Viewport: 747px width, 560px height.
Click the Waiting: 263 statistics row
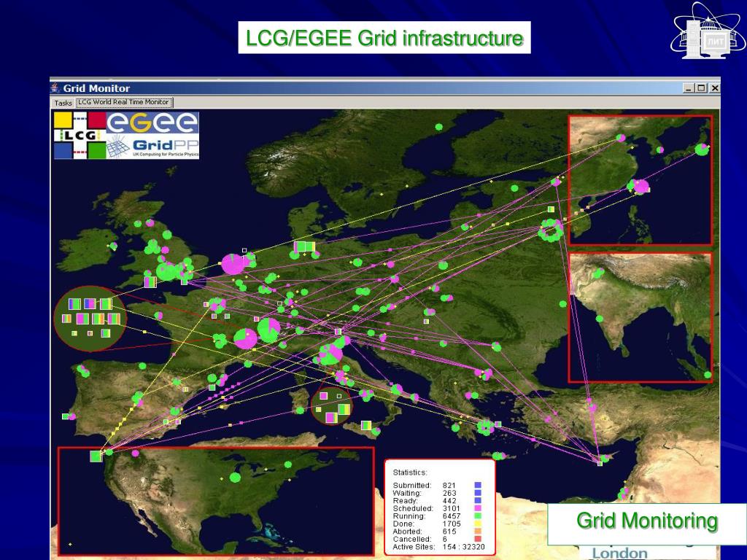436,493
